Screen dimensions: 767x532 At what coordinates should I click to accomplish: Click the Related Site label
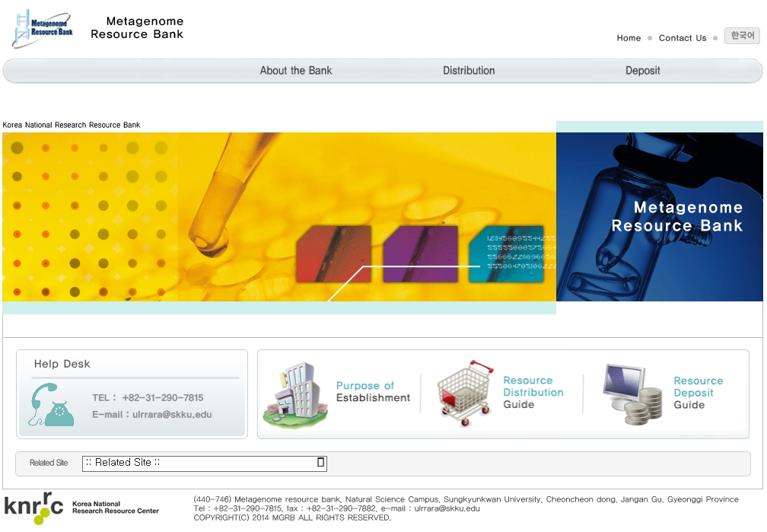point(49,463)
